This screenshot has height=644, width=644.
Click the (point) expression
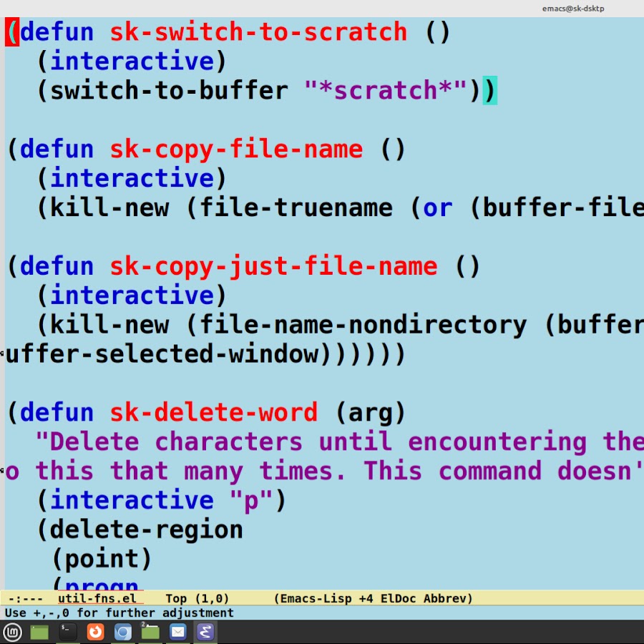pyautogui.click(x=102, y=559)
